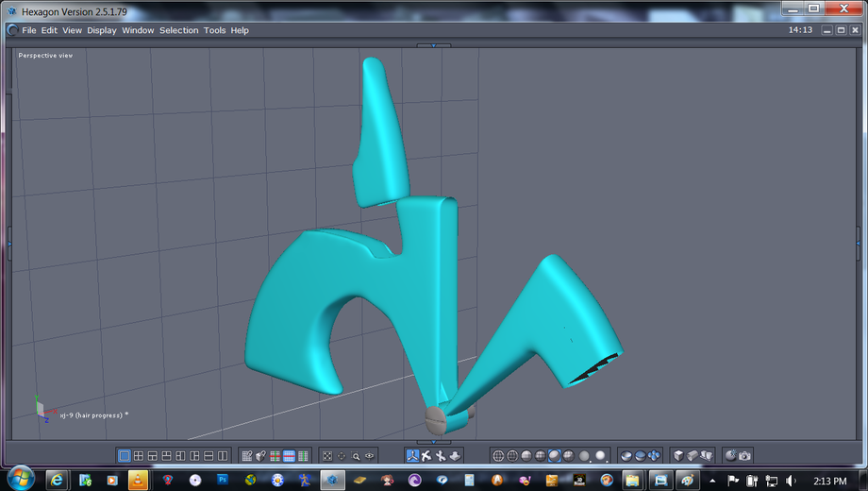
Task: Click the eye view icon
Action: click(370, 456)
